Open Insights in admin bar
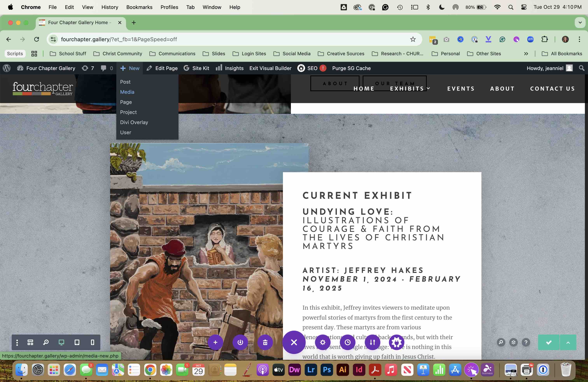Image resolution: width=588 pixels, height=382 pixels. point(229,68)
